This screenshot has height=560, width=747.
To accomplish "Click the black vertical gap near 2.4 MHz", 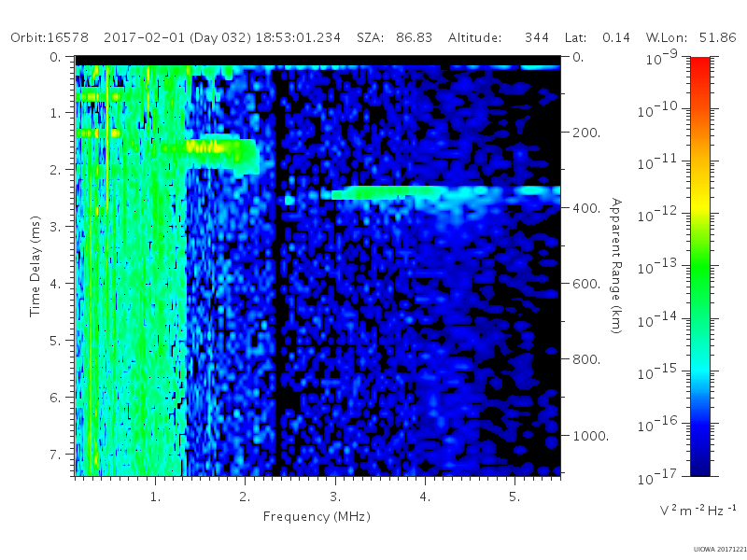I will [x=277, y=272].
